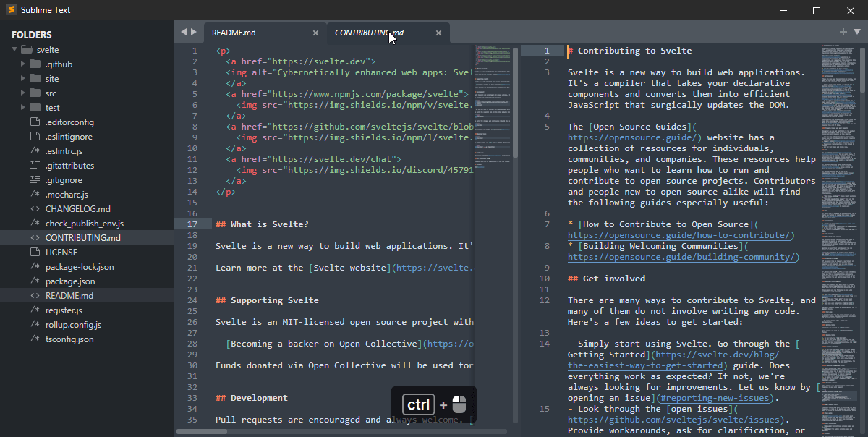Go to next tab with right arrow
Viewport: 868px width, 437px height.
point(194,32)
